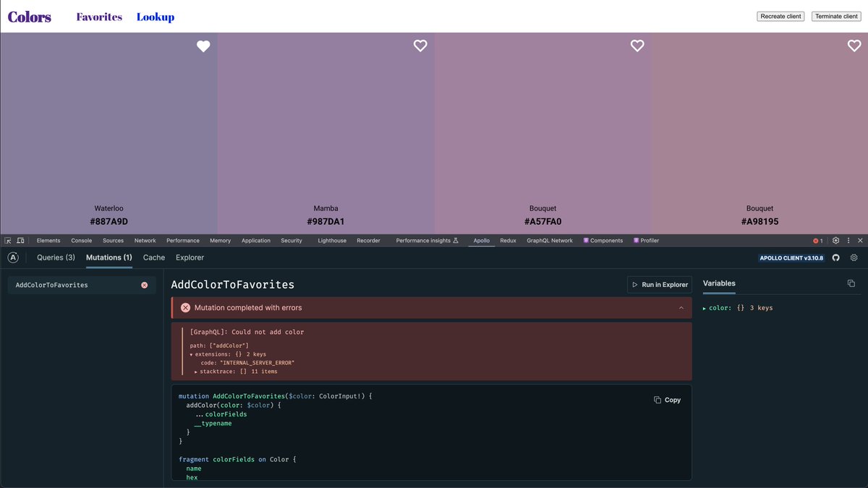Click the red error count indicator

click(818, 241)
